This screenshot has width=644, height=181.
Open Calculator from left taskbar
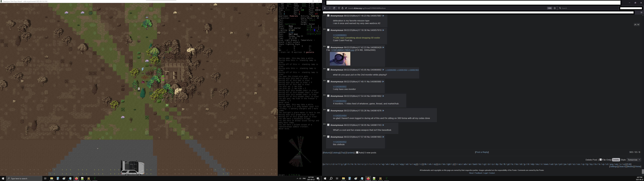pyautogui.click(x=58, y=178)
